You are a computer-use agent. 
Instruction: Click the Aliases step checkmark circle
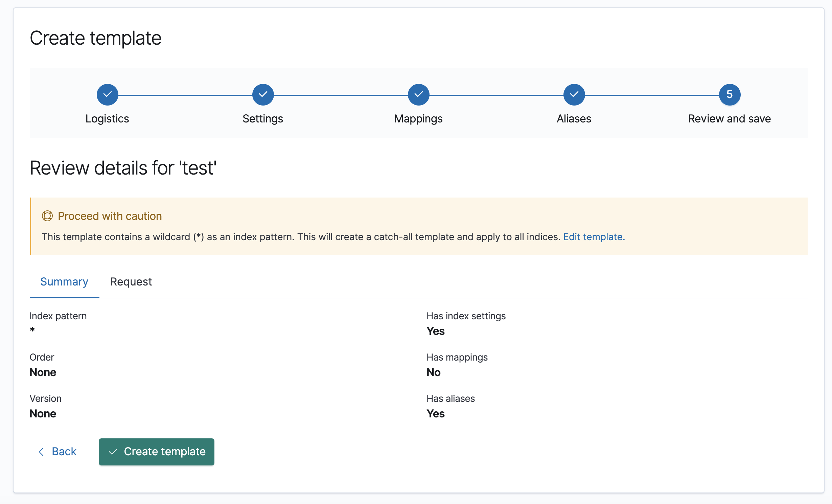574,95
